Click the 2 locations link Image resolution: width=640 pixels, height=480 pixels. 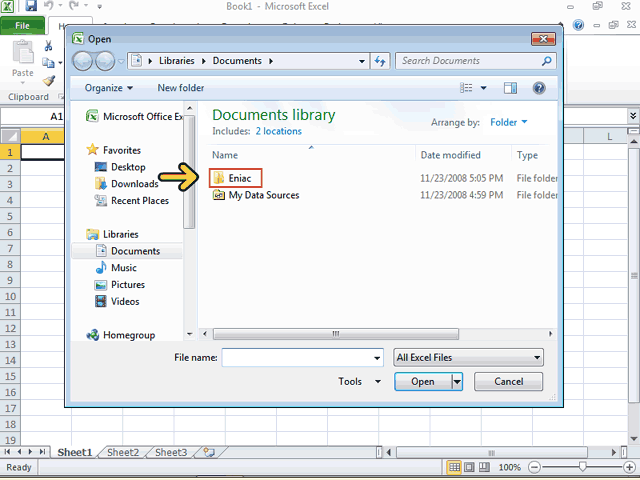point(279,131)
